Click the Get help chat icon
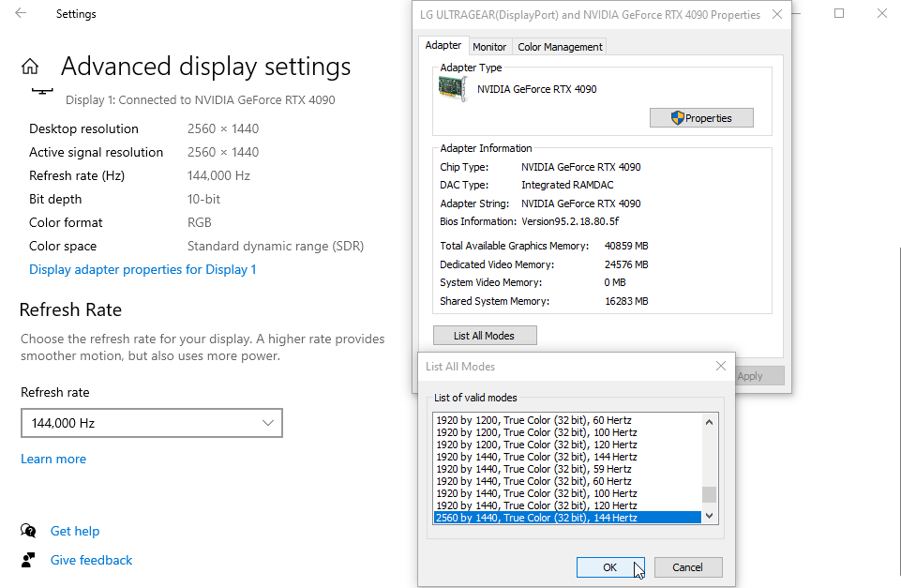Viewport: 901px width, 588px height. coord(28,531)
